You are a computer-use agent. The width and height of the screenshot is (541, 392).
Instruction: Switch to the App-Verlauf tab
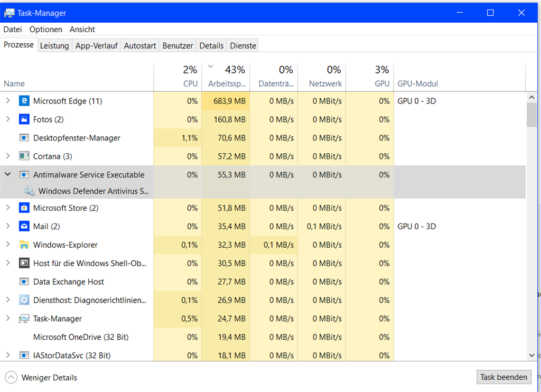96,45
